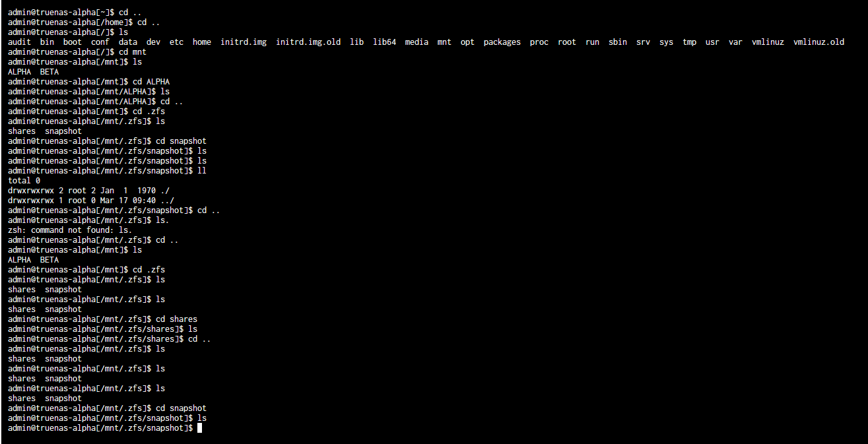Click 'initrd.img.old' in the root directory listing

pos(308,42)
